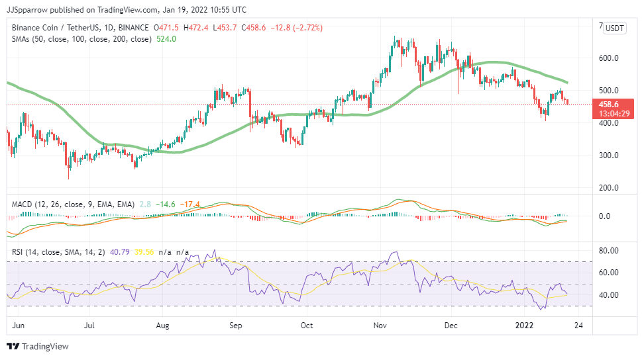
Task: Click the MACD indicator legend label
Action: [x=73, y=204]
